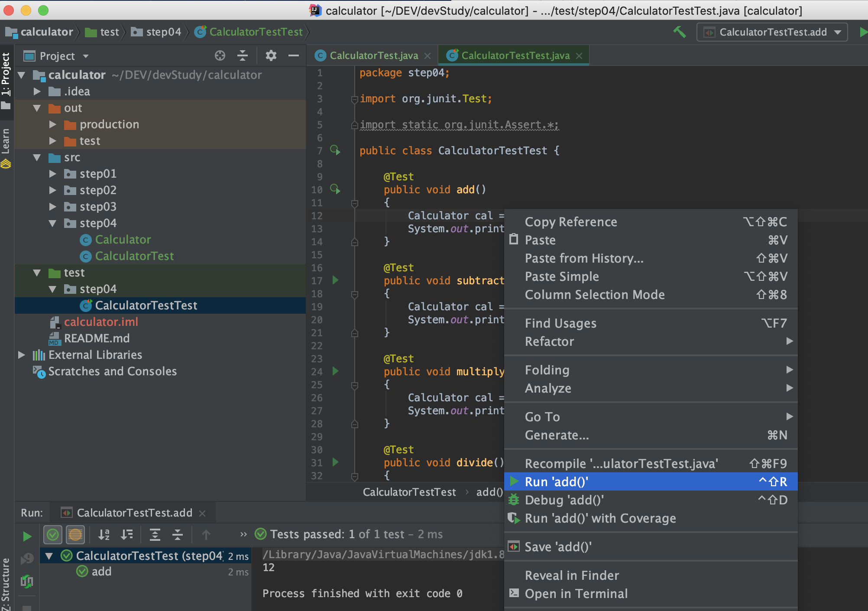Collapse all in Project panel toolbar
The image size is (868, 611).
243,55
